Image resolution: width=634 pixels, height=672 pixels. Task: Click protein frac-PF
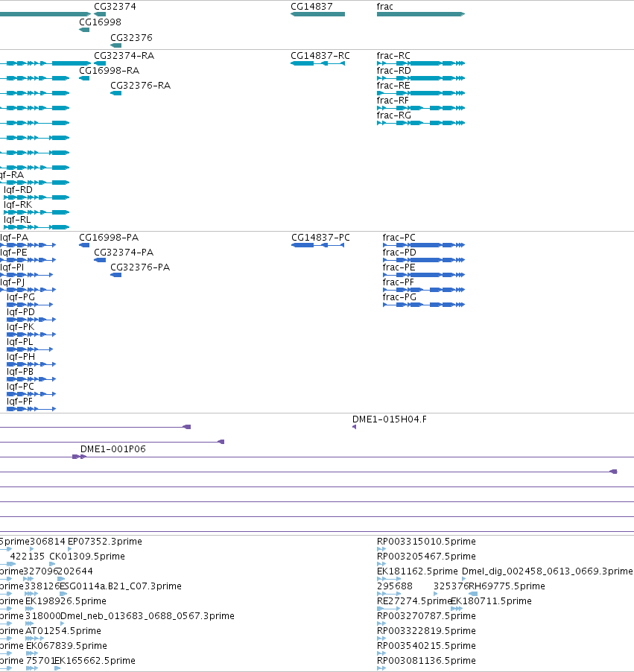[x=399, y=282]
